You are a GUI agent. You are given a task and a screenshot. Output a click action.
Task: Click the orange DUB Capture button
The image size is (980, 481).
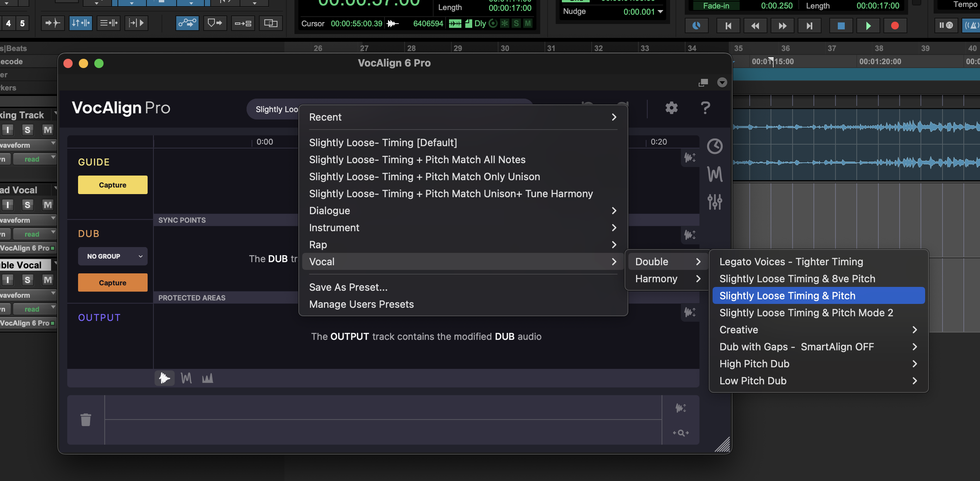[x=112, y=283]
